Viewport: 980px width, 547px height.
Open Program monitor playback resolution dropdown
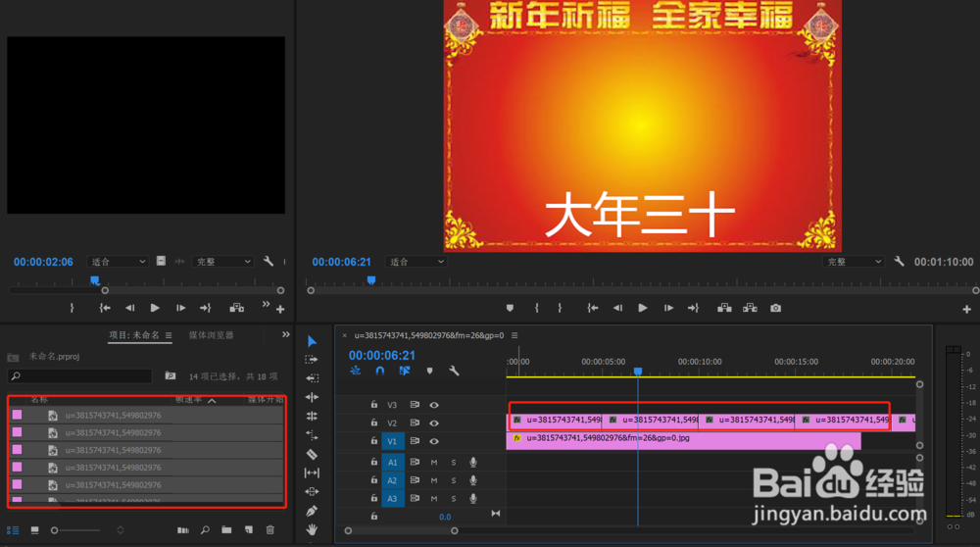pyautogui.click(x=854, y=262)
